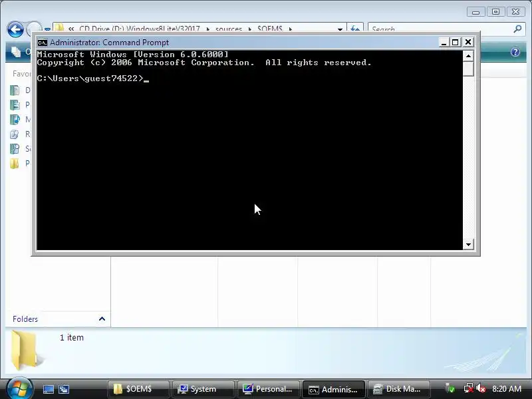Click Switch between windows quick launch icon

tap(63, 389)
